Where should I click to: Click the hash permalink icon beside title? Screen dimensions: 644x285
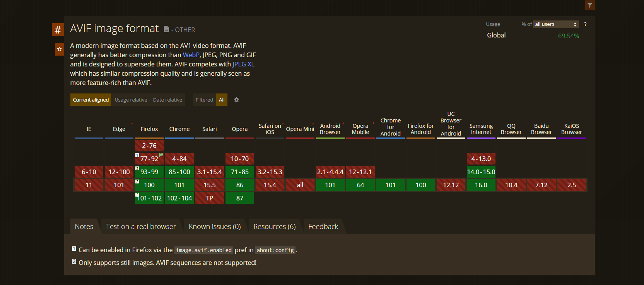coord(58,30)
